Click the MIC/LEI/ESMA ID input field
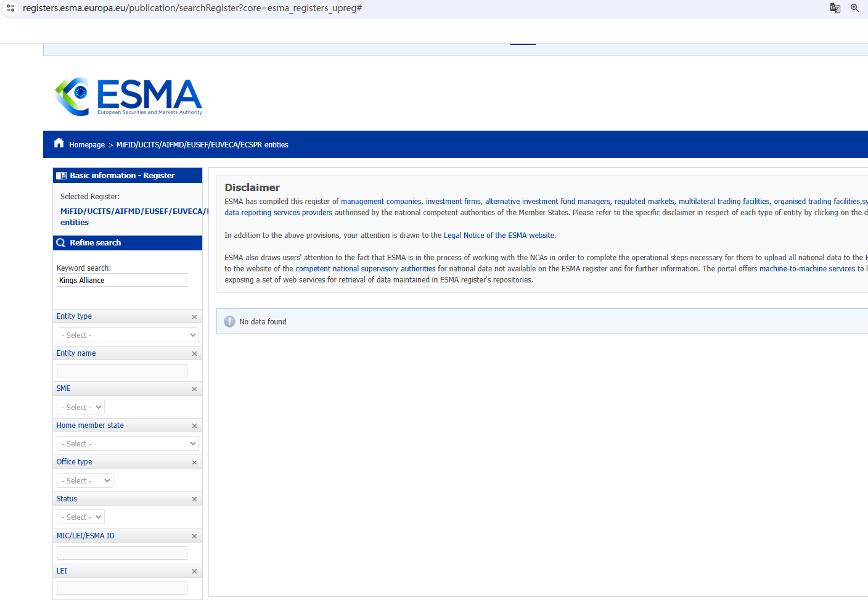Screen dimensions: 868x600 [122, 553]
